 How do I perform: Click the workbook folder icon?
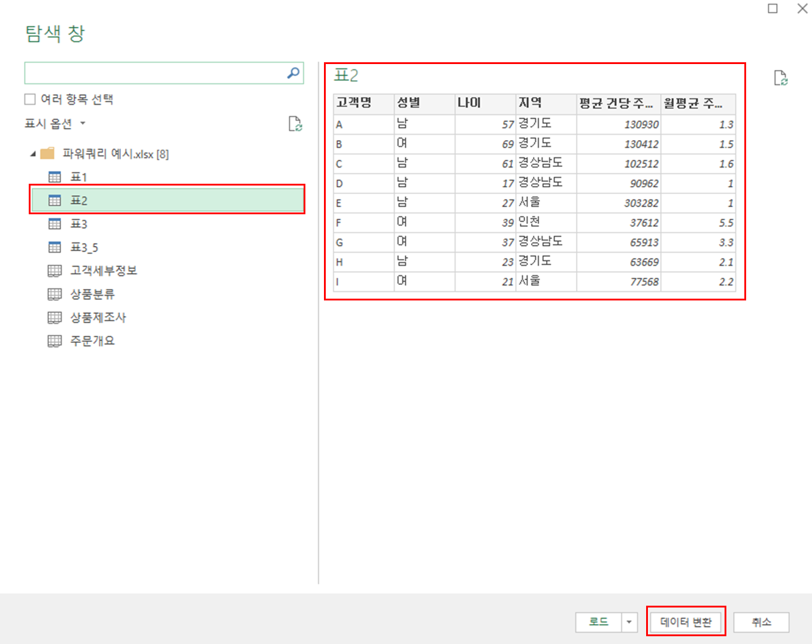(x=47, y=154)
